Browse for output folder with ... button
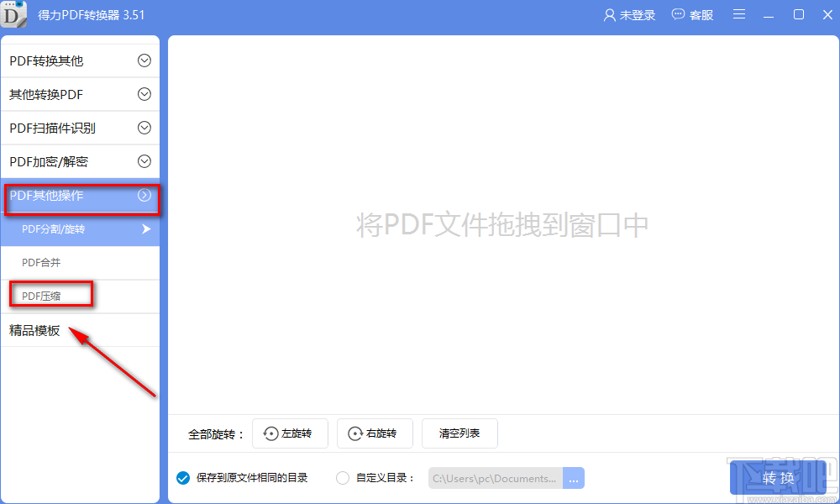 (x=573, y=478)
